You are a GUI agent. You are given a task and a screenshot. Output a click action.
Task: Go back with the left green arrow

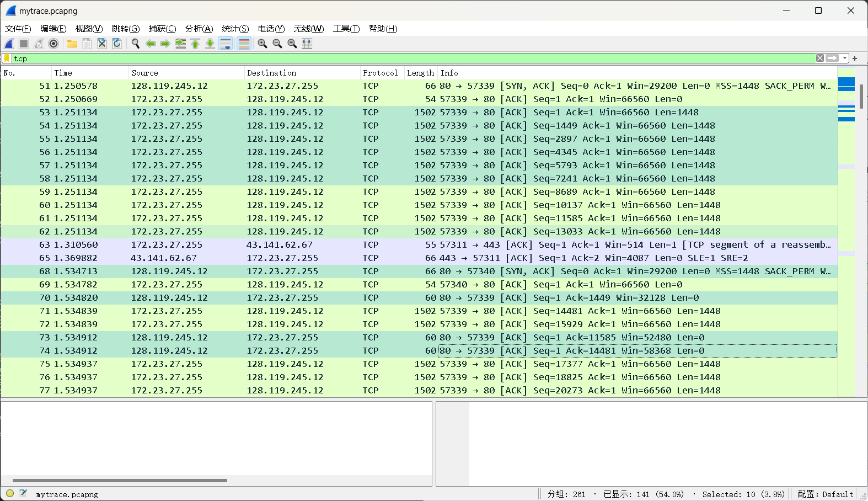151,44
